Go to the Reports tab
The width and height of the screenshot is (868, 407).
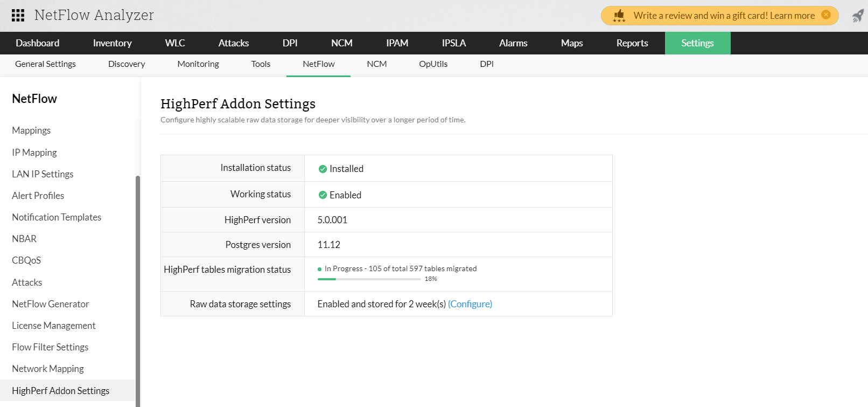coord(632,43)
